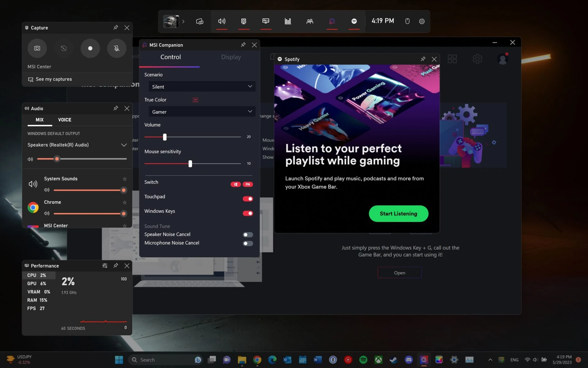Toggle microphone in the Capture widget
The height and width of the screenshot is (368, 588).
[117, 48]
